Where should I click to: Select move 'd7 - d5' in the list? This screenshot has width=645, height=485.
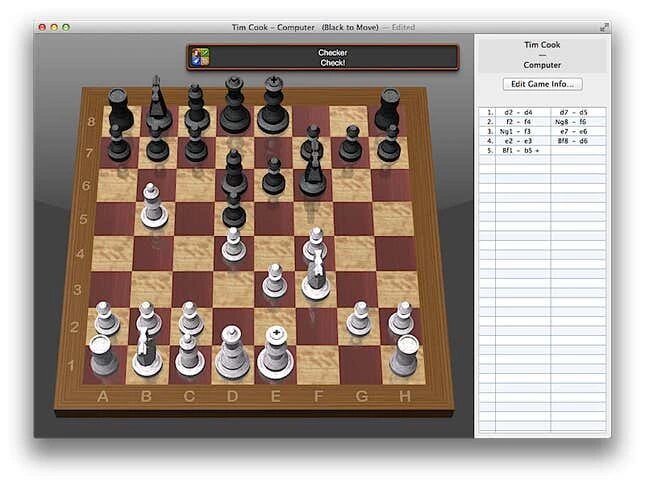tap(574, 112)
